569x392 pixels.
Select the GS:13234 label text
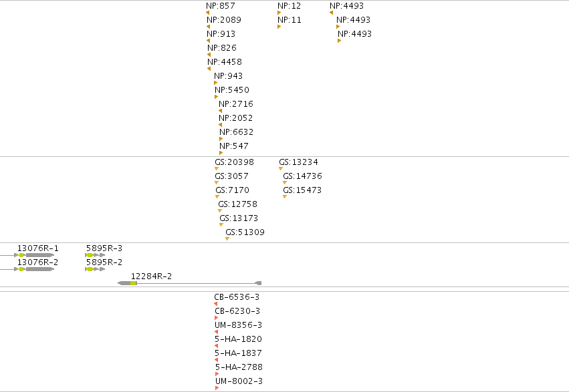pos(298,162)
